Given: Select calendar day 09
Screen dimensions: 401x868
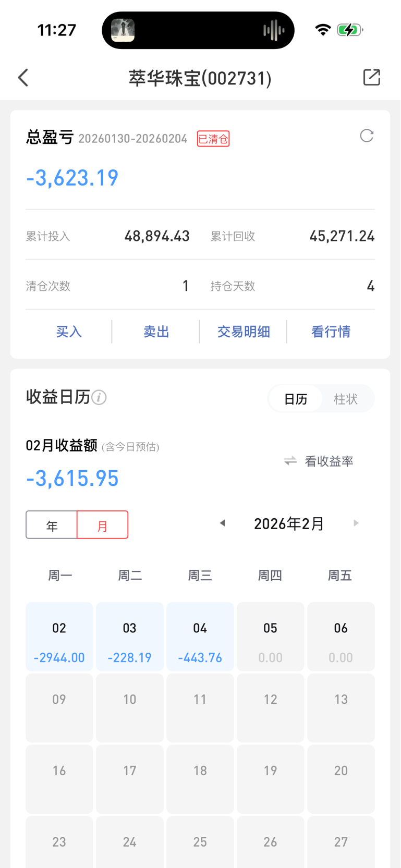Looking at the screenshot, I should point(59,708).
